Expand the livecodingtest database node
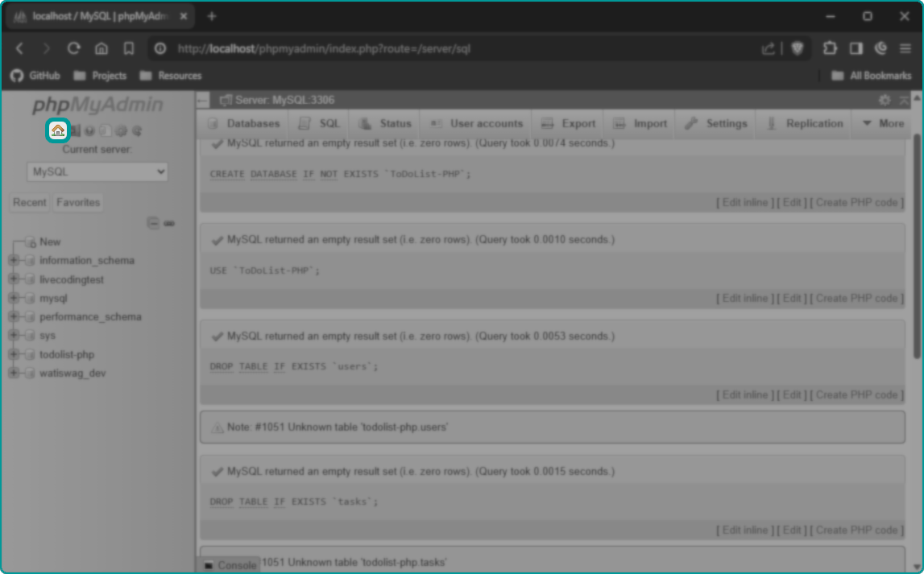This screenshot has width=924, height=574. point(14,279)
